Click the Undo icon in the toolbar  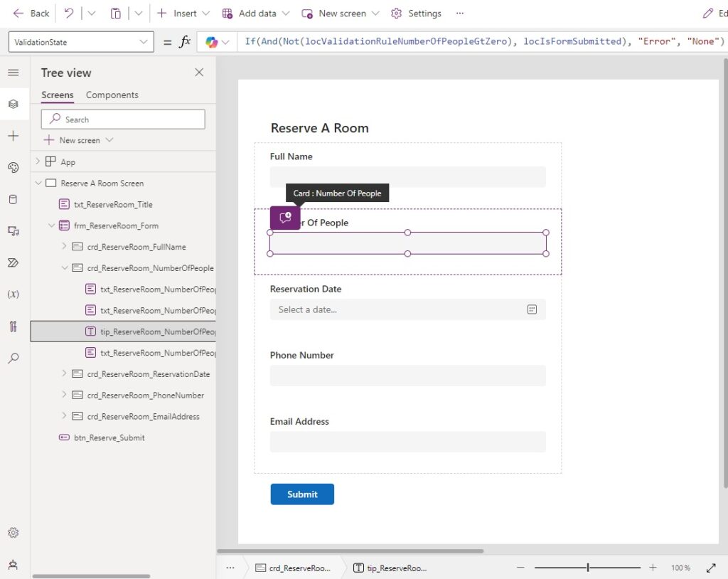(68, 13)
